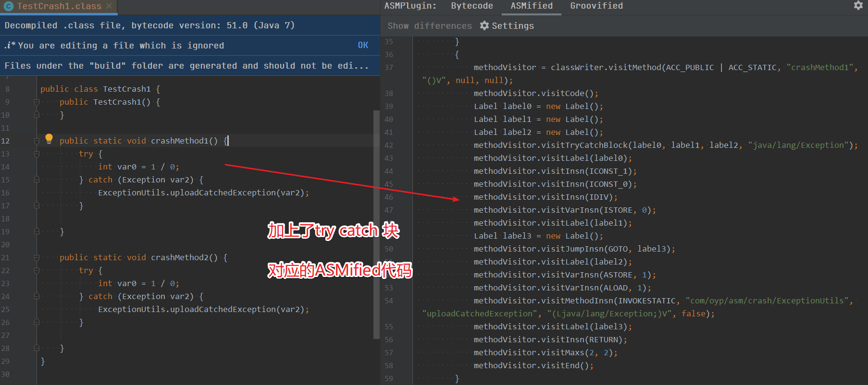
Task: Collapse crashMethod1 fold marker at line 12
Action: point(37,141)
